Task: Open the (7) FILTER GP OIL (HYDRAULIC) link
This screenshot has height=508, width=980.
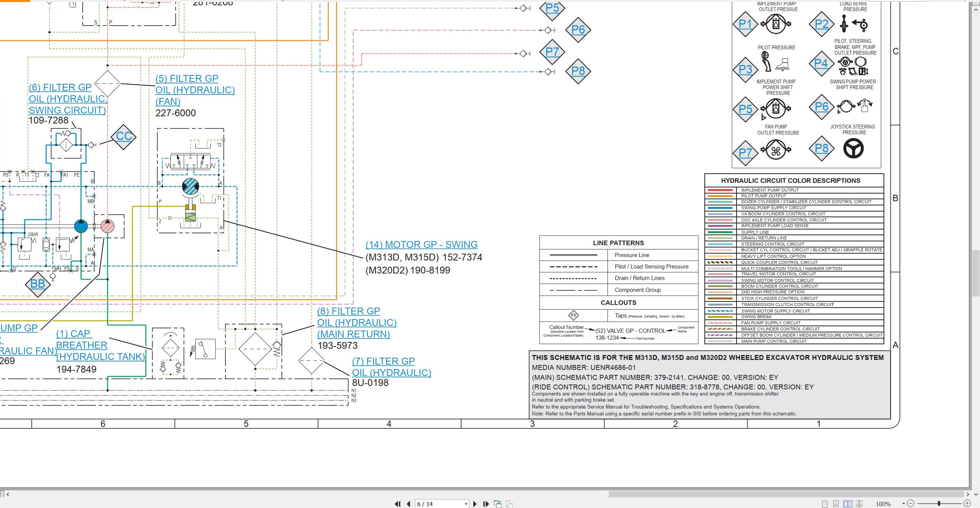Action: pos(391,367)
